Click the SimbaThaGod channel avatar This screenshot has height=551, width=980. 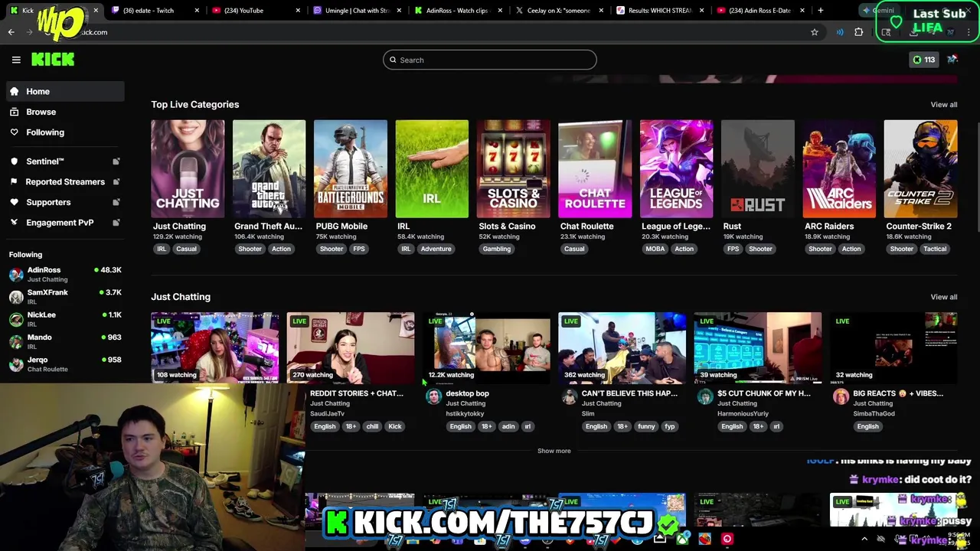point(841,396)
